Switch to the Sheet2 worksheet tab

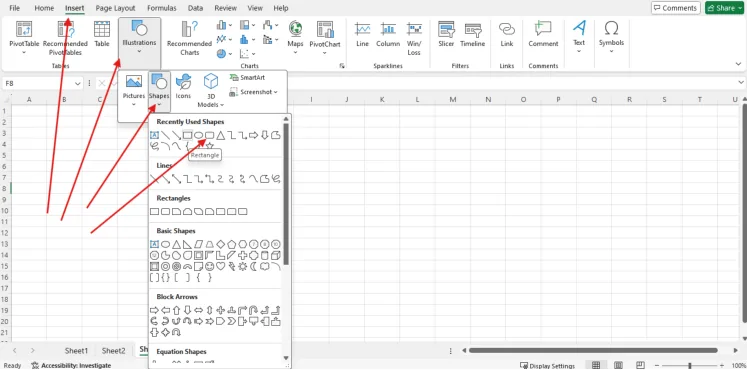[x=113, y=350]
